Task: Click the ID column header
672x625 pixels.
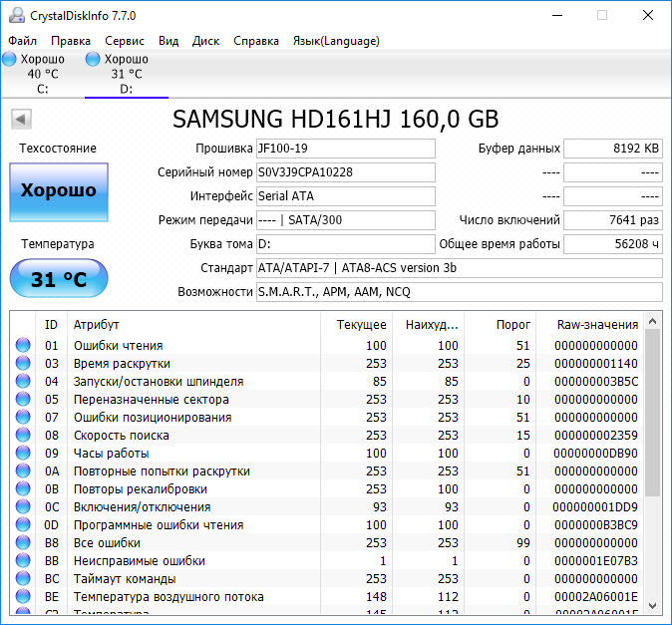Action: [x=51, y=325]
